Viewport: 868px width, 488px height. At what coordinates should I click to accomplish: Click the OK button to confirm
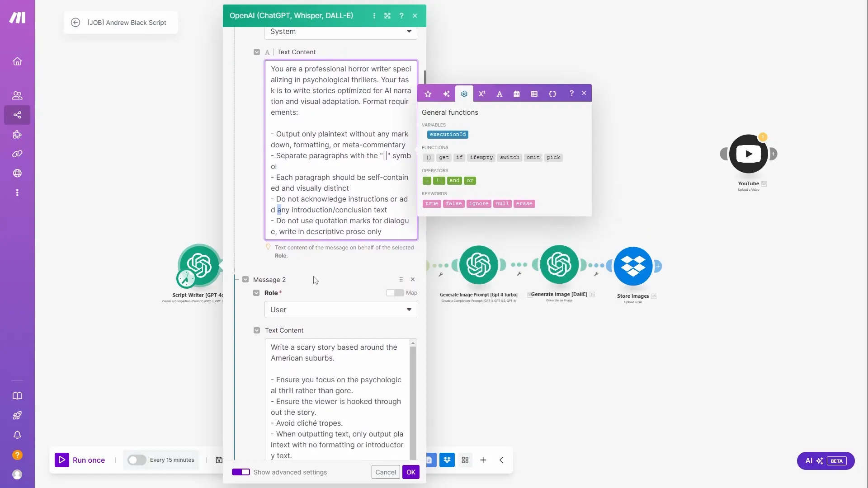(411, 472)
